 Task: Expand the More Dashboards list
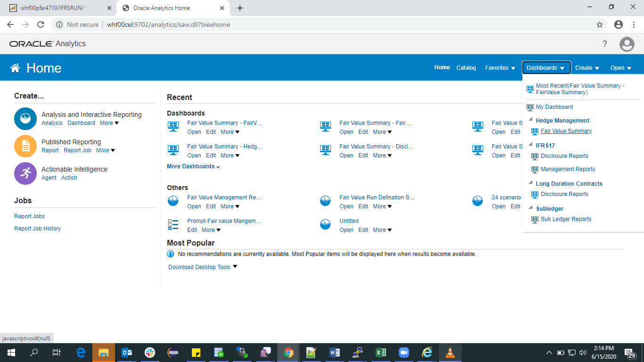(193, 166)
